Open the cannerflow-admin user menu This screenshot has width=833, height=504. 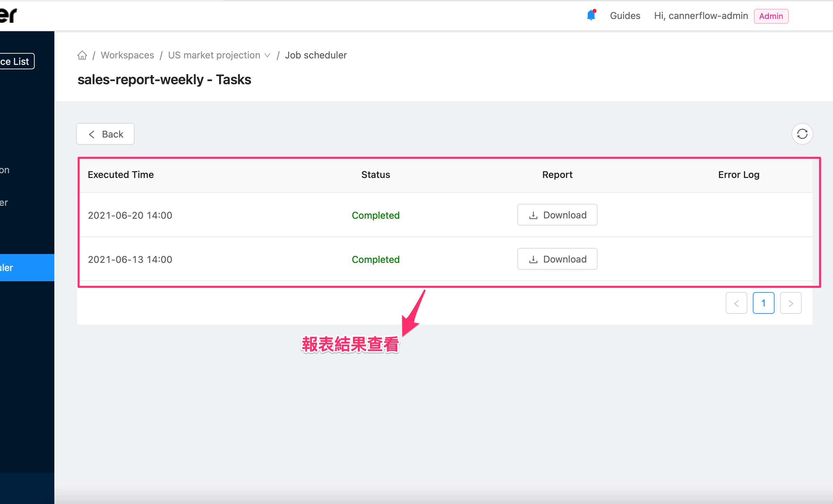coord(701,16)
